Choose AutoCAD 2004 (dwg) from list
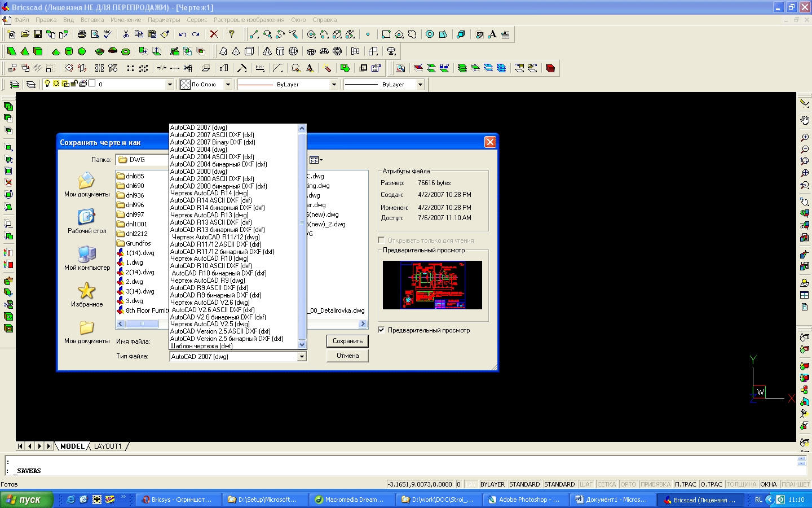 pos(233,150)
